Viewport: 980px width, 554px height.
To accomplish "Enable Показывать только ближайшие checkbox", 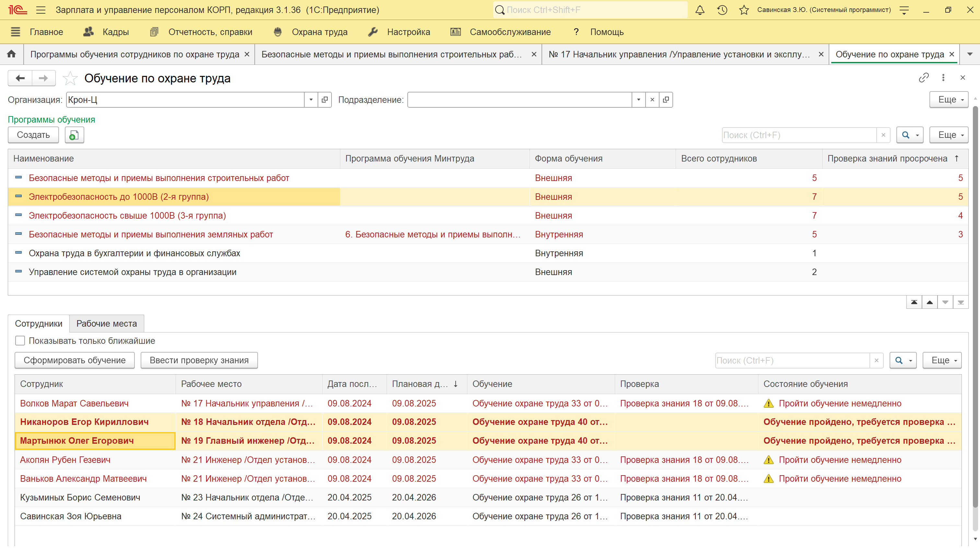I will click(x=20, y=341).
